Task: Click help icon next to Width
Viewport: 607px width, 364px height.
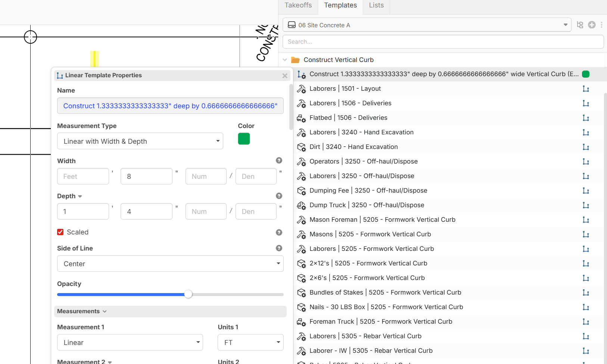Action: click(x=279, y=161)
